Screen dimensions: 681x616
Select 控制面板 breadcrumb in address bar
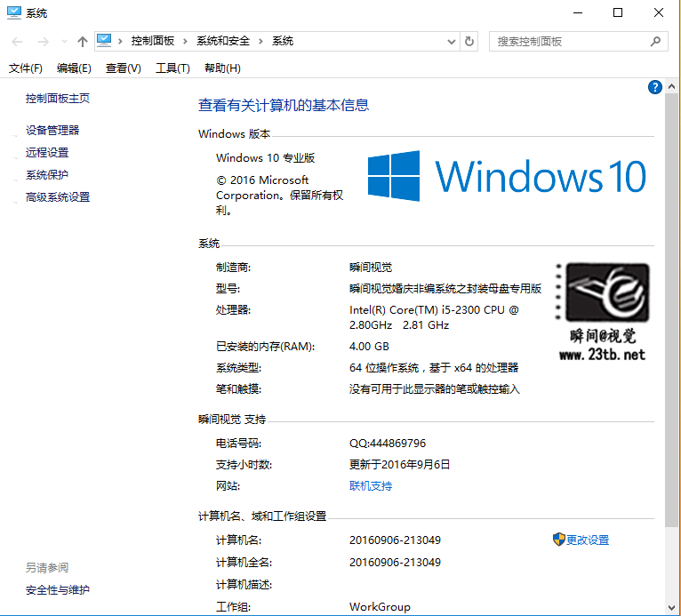tap(153, 41)
